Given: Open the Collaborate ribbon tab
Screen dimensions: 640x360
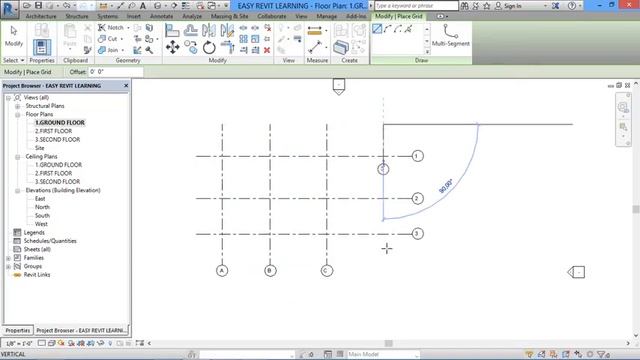Looking at the screenshot, I should point(271,16).
